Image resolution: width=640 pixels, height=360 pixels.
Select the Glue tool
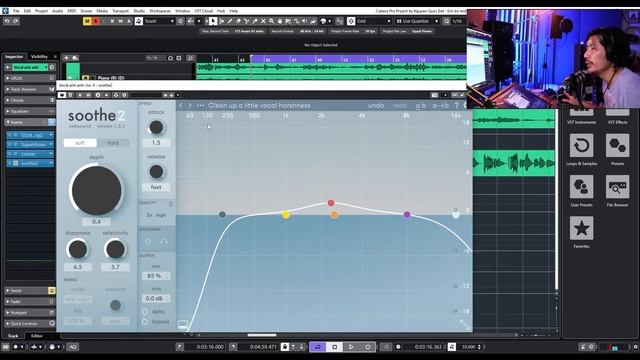255,21
